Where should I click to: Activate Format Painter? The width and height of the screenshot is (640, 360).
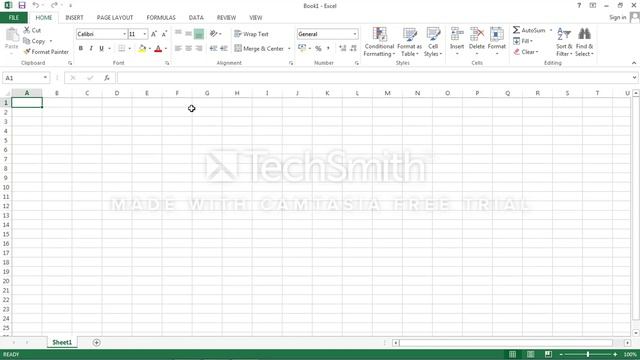tap(46, 52)
